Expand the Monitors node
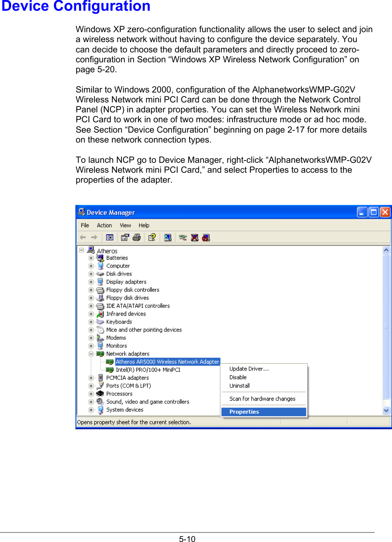Viewport: 392px width, 542px height. coord(91,346)
